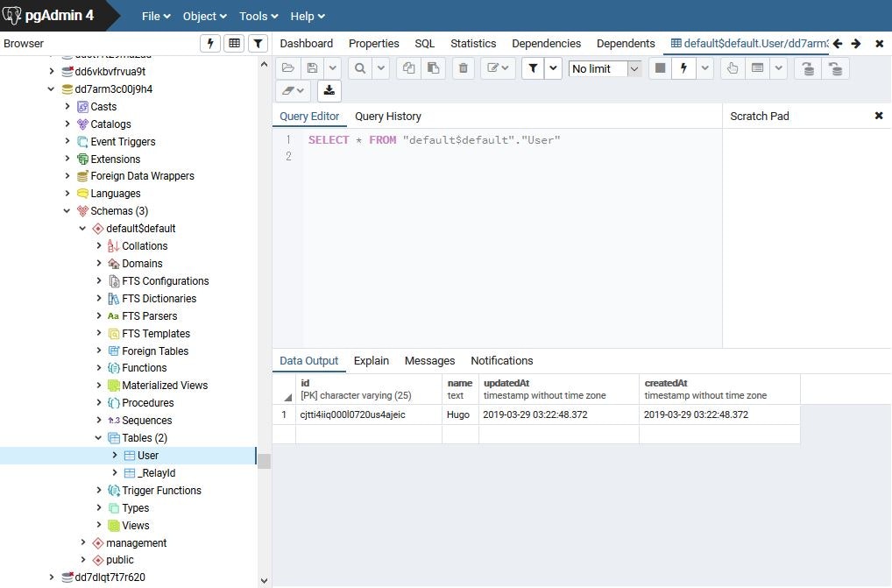Switch to the Dependents tab

(626, 43)
